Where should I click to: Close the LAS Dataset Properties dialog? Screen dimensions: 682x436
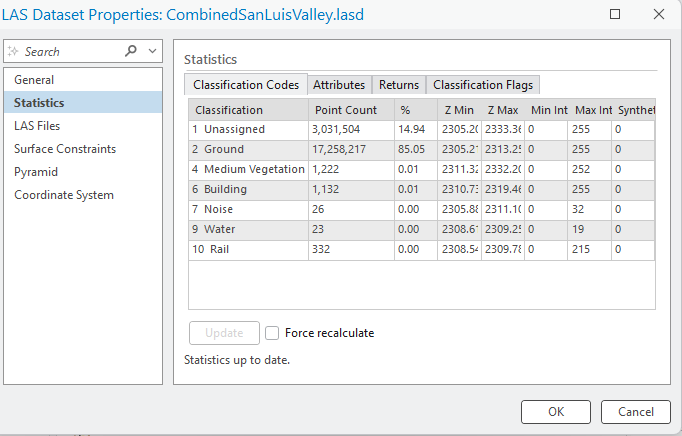coord(658,15)
